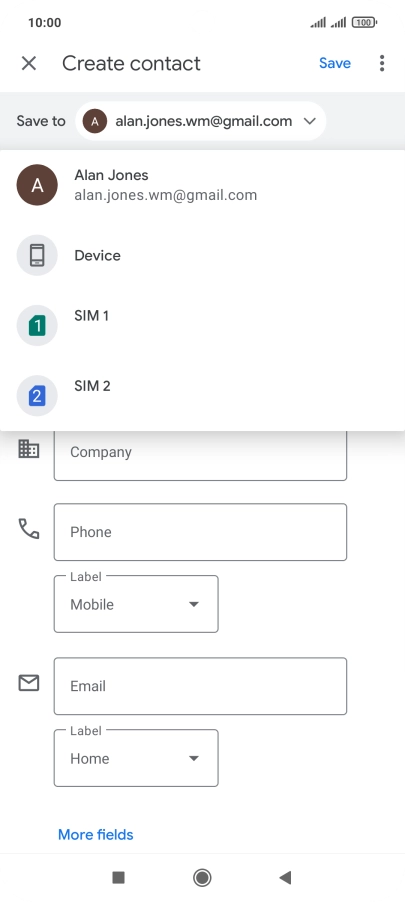Open More fields link

tap(95, 835)
